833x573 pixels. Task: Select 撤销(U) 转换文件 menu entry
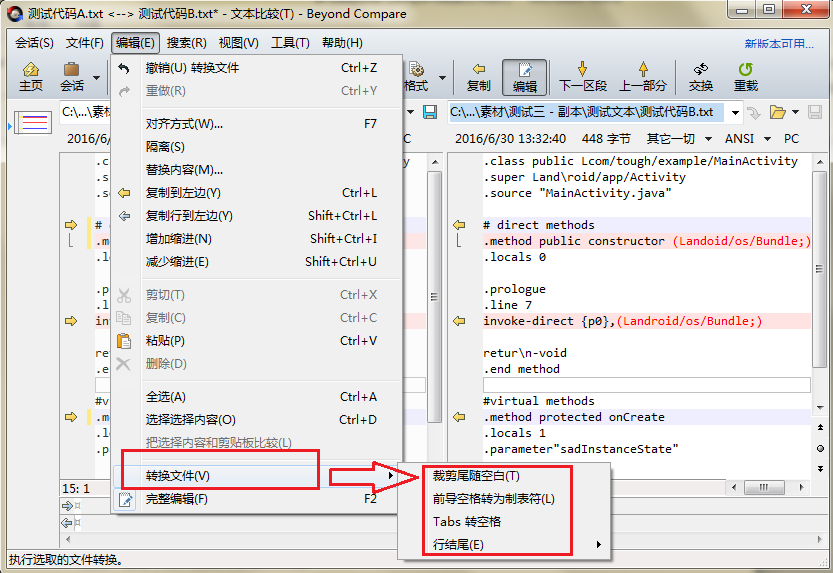[x=257, y=68]
